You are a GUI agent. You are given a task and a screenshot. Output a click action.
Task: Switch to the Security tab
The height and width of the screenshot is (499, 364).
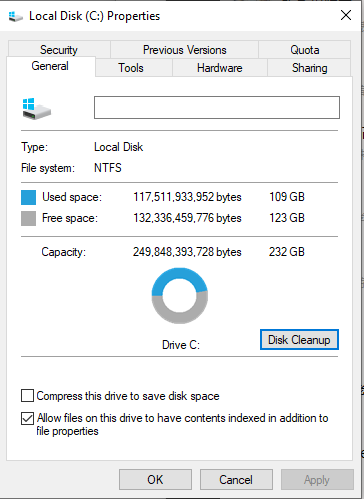click(x=59, y=50)
